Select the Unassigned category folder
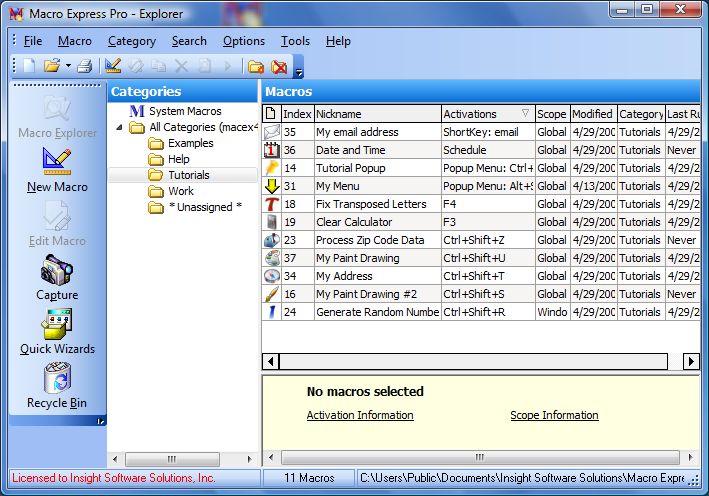The image size is (709, 496). 205,207
